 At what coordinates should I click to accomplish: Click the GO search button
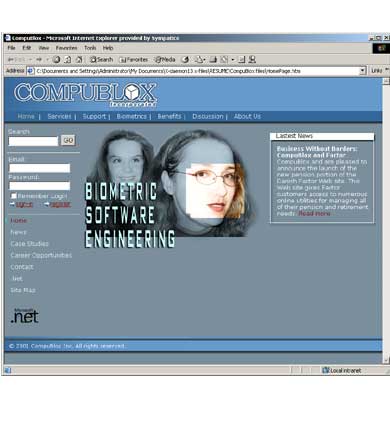(68, 140)
